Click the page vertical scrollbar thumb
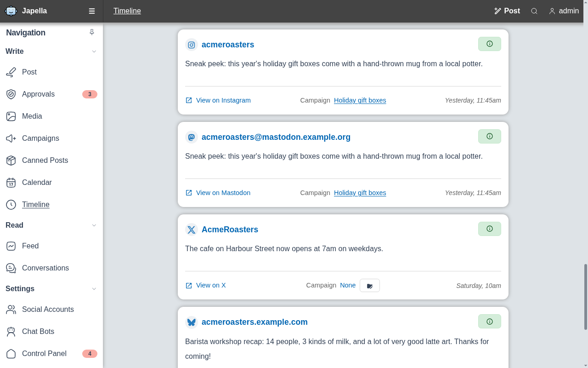The image size is (588, 368). pyautogui.click(x=586, y=297)
